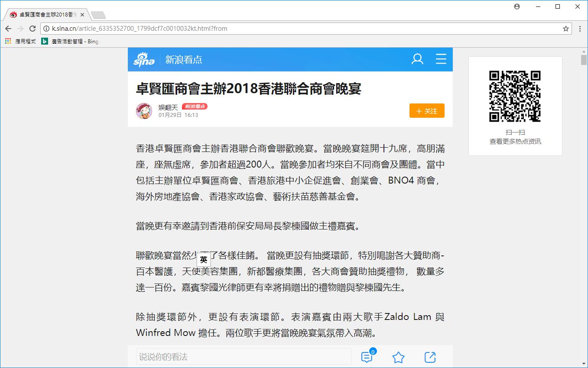Open the hamburger menu in Sina header

point(441,59)
